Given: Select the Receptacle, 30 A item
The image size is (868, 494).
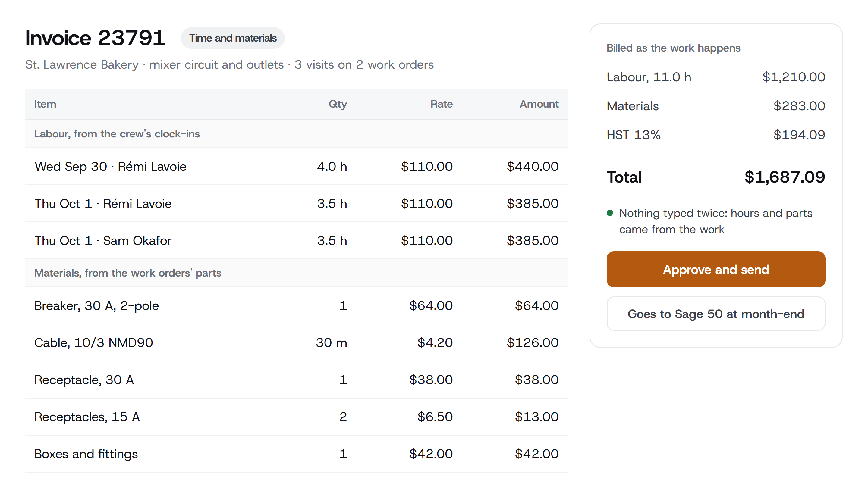Looking at the screenshot, I should click(x=84, y=380).
